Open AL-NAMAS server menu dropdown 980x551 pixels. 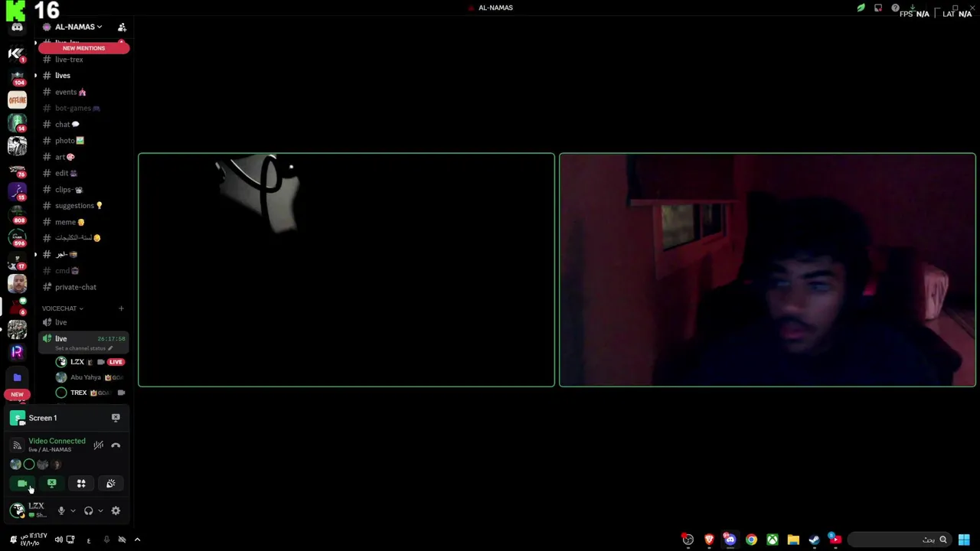pos(78,27)
